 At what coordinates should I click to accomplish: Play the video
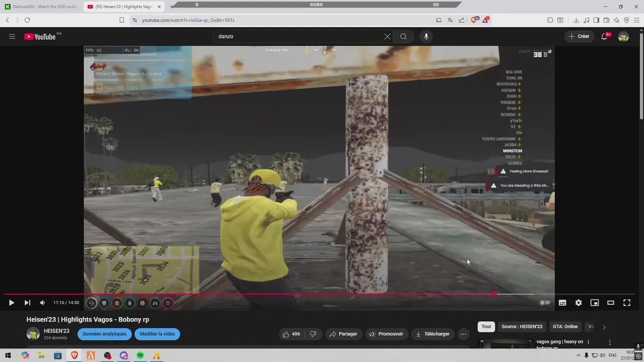click(12, 303)
